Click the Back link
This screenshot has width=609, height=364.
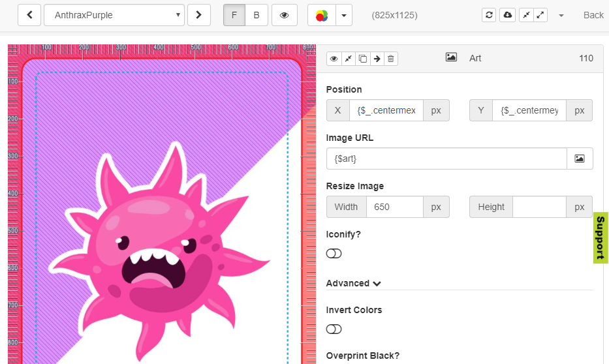pos(593,15)
